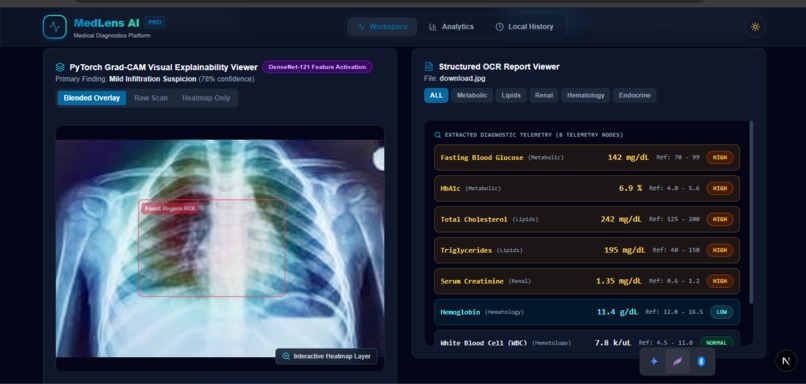Click the Medical Diagnostics Platform subtitle
The image size is (806, 384).
tap(112, 36)
